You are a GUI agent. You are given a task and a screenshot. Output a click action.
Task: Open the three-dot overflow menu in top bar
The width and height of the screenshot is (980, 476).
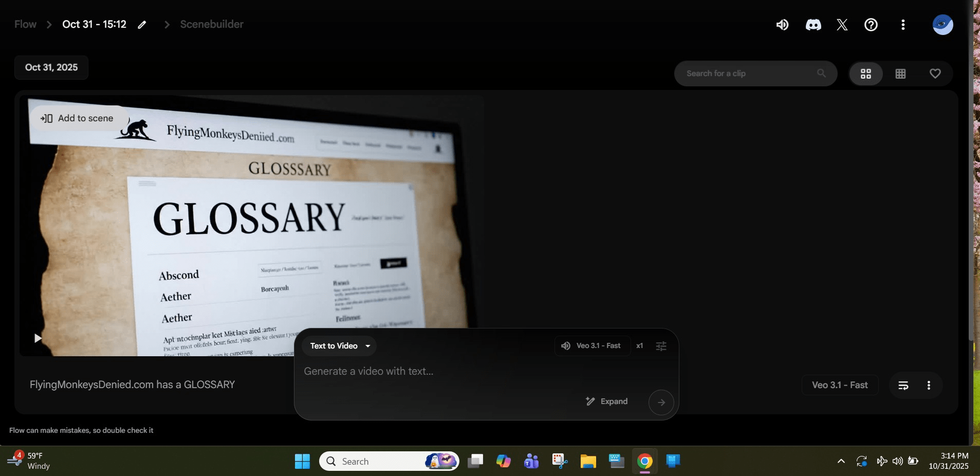(903, 25)
